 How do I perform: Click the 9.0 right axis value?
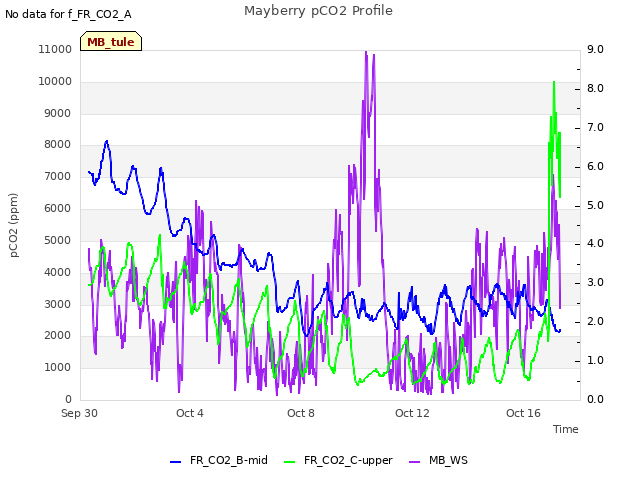pos(596,49)
